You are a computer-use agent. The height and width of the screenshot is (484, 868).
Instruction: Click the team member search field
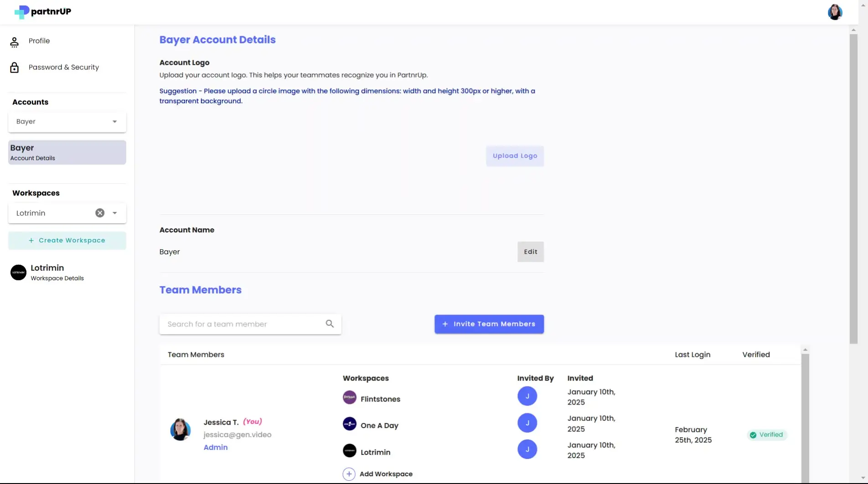click(242, 324)
